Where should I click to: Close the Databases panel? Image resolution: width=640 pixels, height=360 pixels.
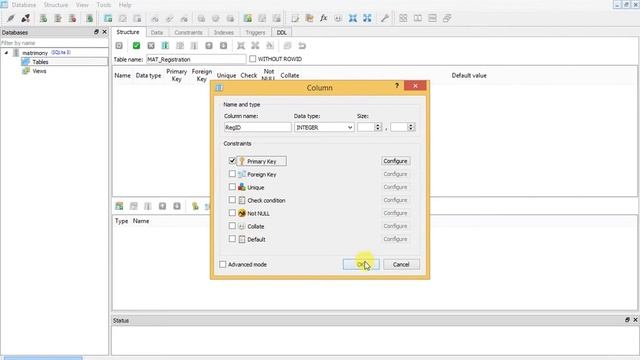(104, 32)
